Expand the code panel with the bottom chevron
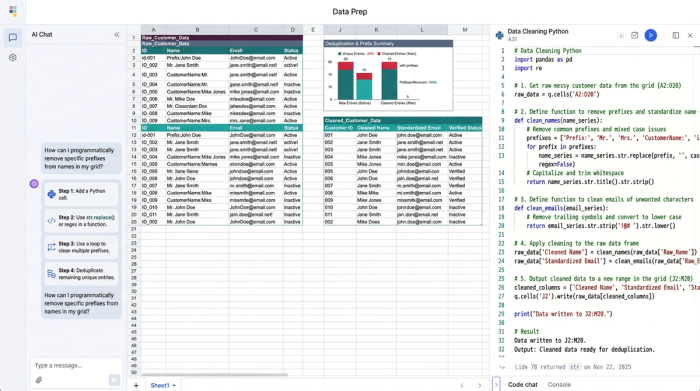Image resolution: width=700 pixels, height=391 pixels. point(496,384)
